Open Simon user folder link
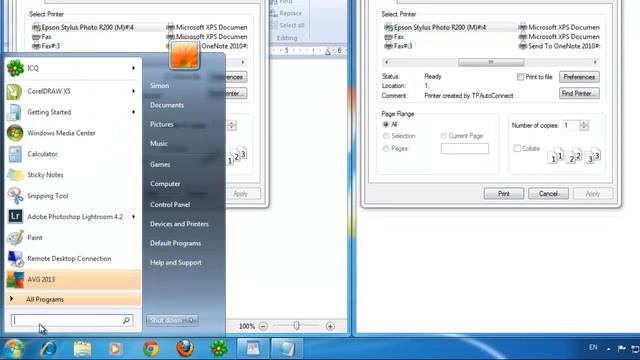The width and height of the screenshot is (640, 360). tap(159, 86)
